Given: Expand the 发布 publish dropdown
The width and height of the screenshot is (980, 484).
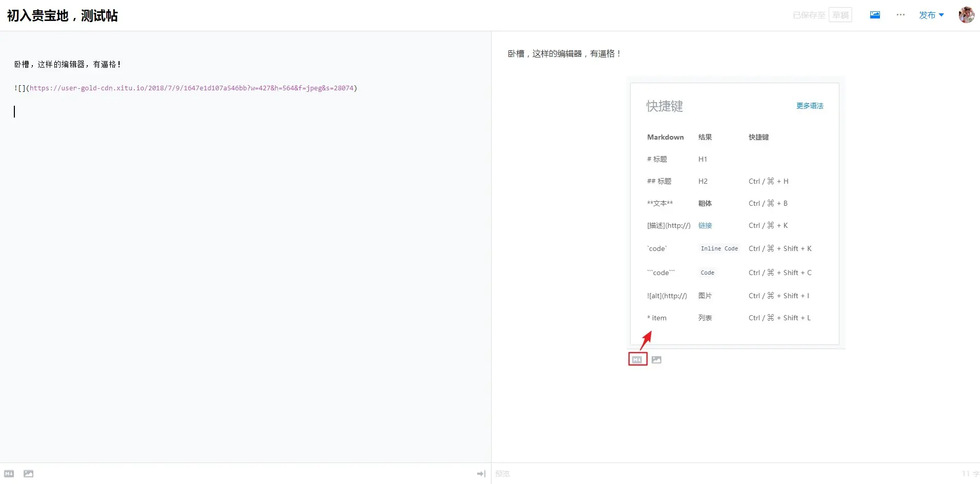Looking at the screenshot, I should (931, 15).
